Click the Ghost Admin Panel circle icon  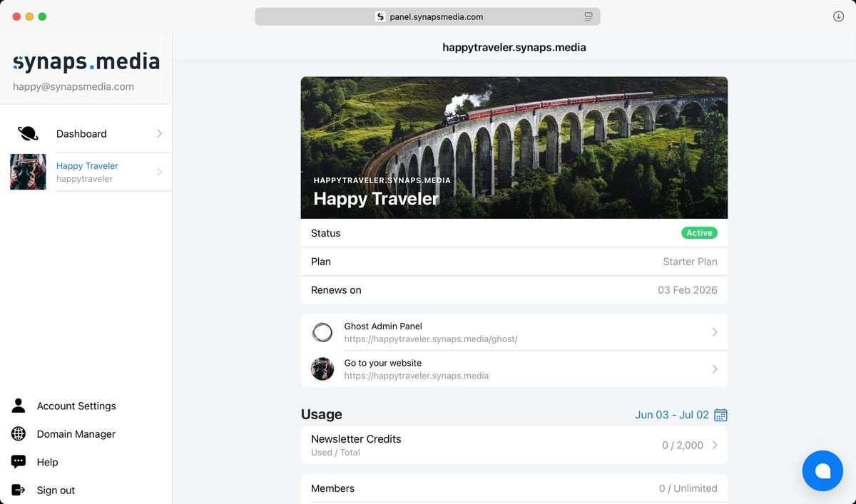click(322, 332)
